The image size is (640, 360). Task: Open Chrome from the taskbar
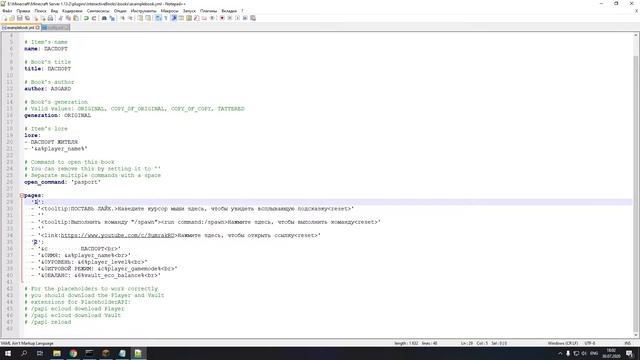point(73,353)
